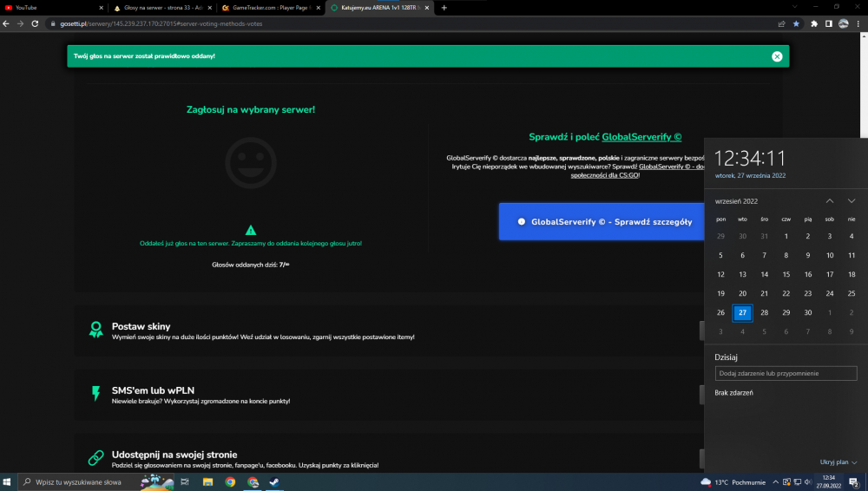Open a new browser tab
The height and width of the screenshot is (491, 868).
coord(444,8)
